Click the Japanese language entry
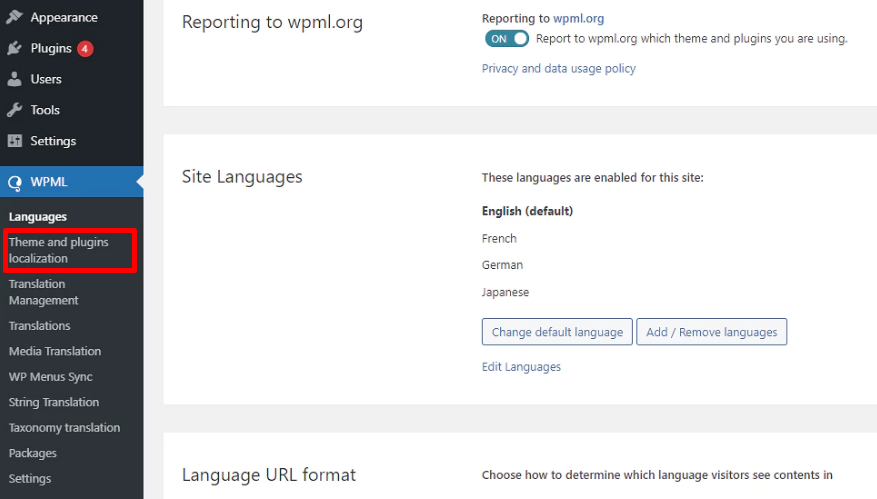The width and height of the screenshot is (877, 499). (505, 292)
